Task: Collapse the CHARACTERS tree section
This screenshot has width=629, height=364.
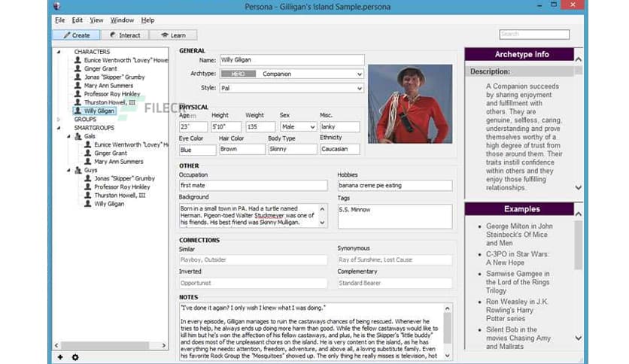Action: pyautogui.click(x=59, y=52)
